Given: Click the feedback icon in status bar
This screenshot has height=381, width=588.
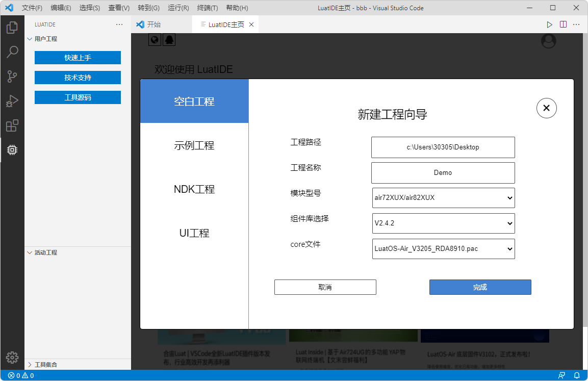Looking at the screenshot, I should (x=562, y=375).
